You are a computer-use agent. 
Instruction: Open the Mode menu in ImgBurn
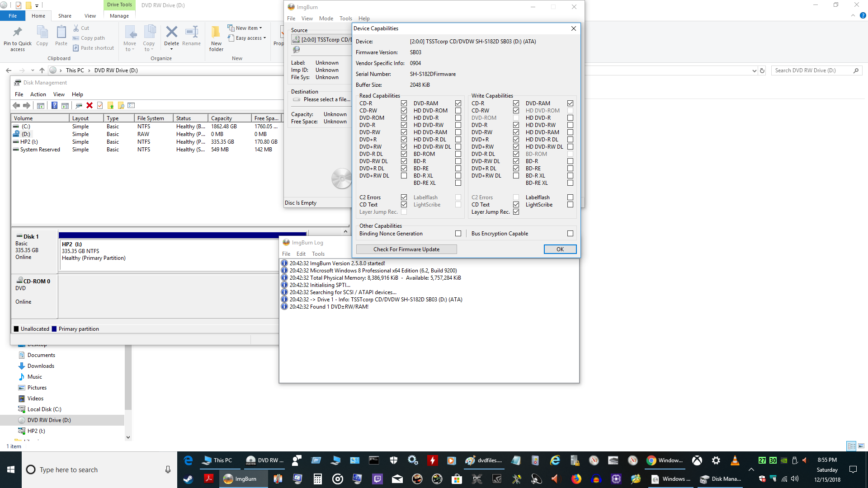click(326, 19)
